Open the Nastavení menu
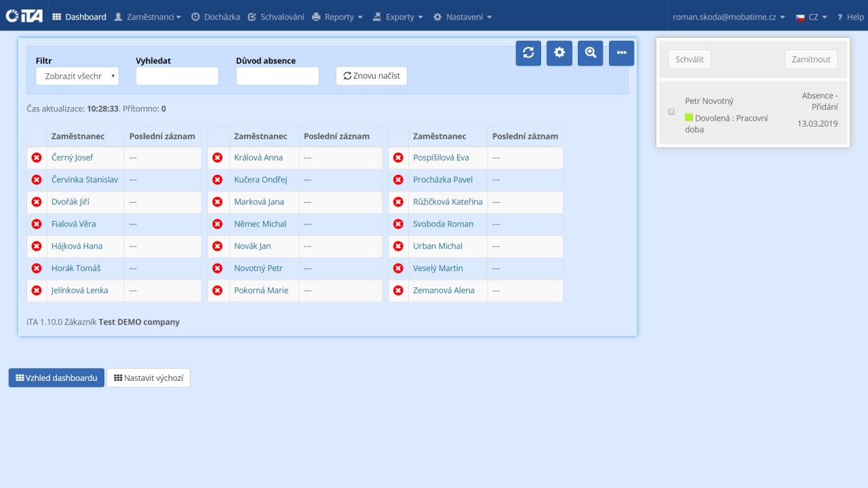Screen dimensions: 868x488 pos(462,17)
